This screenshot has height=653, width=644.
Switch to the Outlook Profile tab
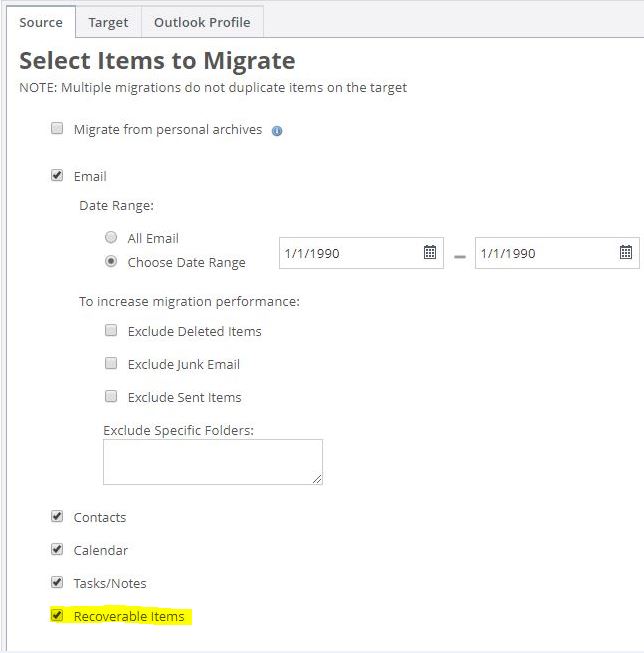coord(202,22)
